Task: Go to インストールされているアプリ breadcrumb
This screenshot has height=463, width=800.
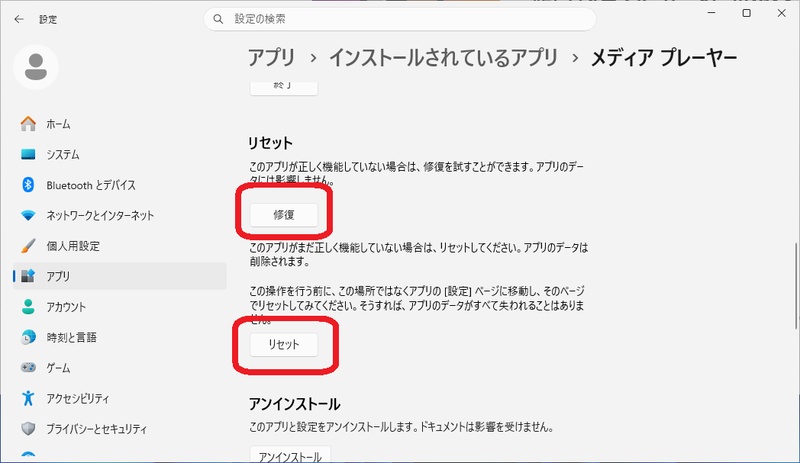Action: pyautogui.click(x=443, y=57)
